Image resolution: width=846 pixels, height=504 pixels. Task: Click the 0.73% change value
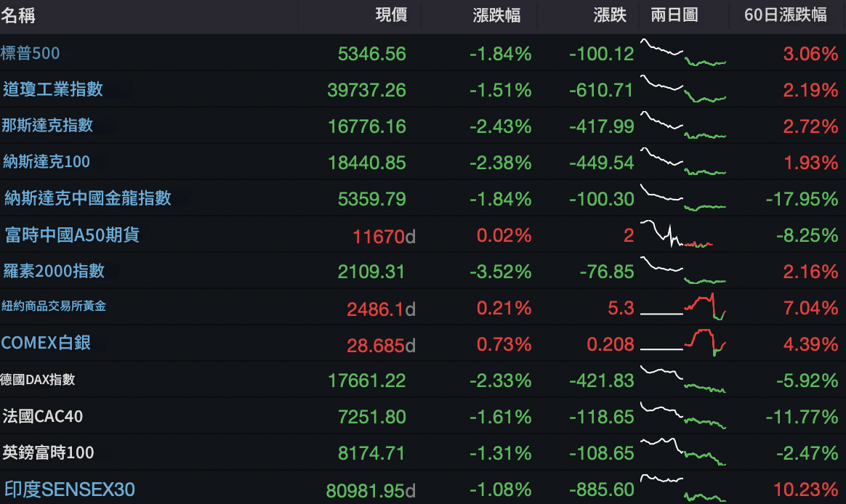504,344
